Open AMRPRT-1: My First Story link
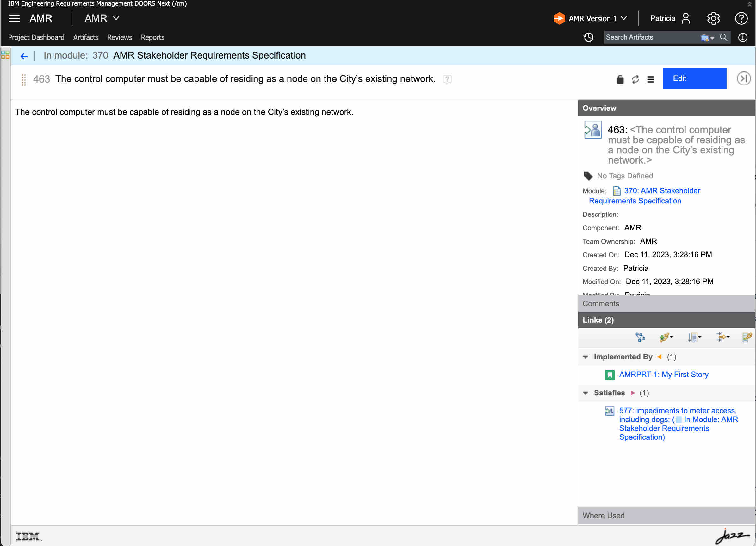This screenshot has height=546, width=756. tap(664, 375)
